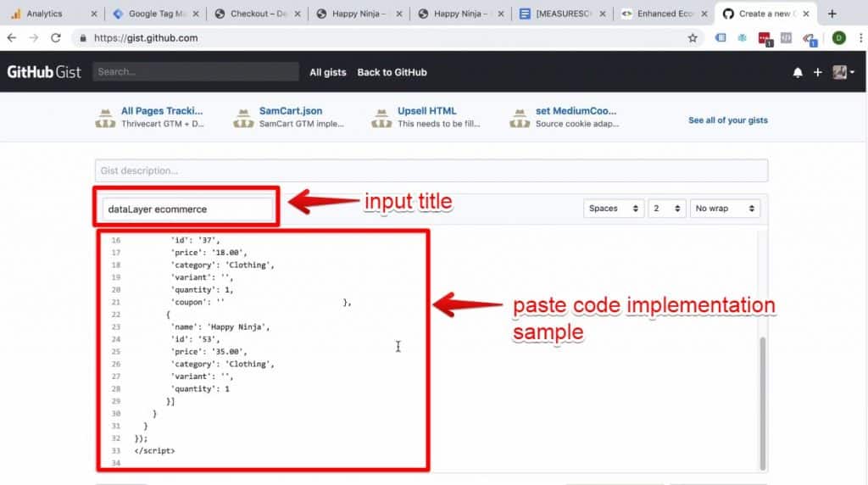Click code line 'price': '35.00'
868x485 pixels.
(x=209, y=352)
